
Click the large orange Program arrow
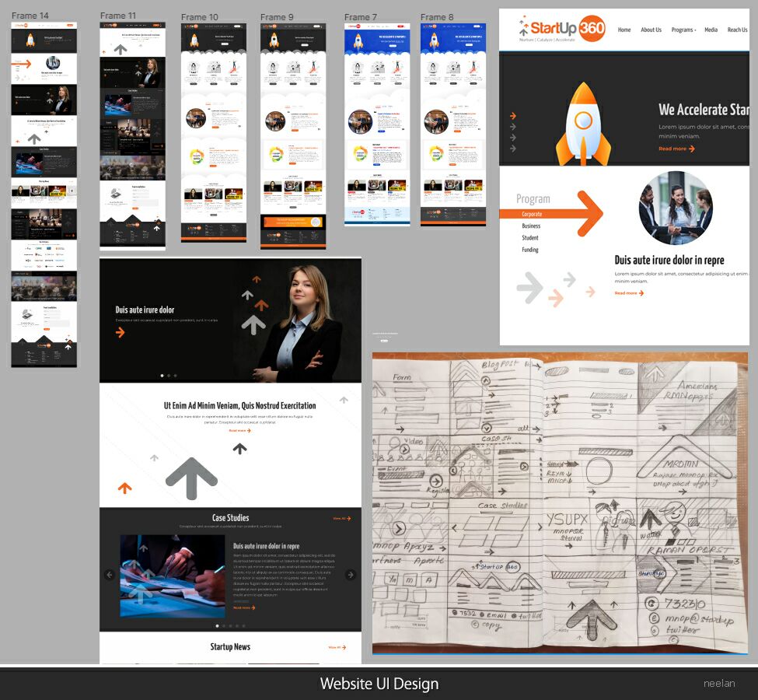tap(582, 212)
